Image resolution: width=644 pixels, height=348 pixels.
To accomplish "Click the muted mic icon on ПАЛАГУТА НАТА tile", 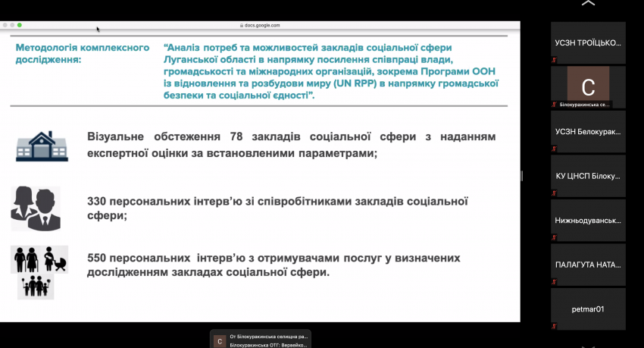I will [554, 282].
